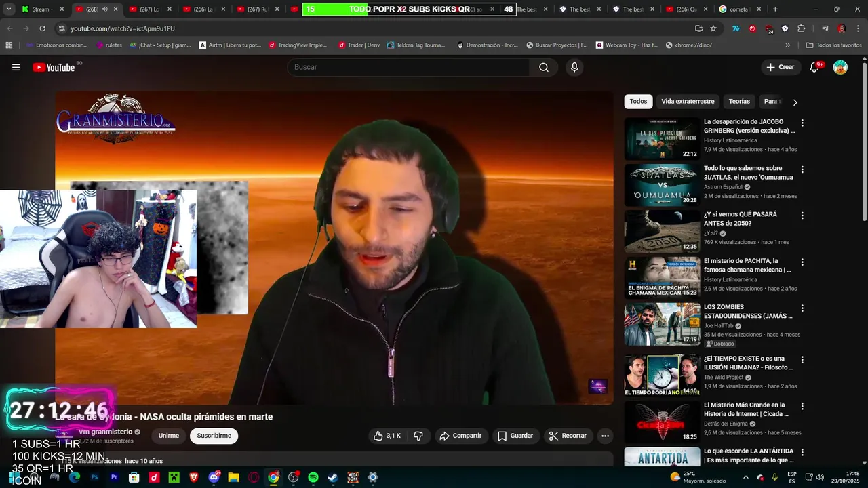
Task: Dislike the video with thumbs down
Action: [418, 436]
